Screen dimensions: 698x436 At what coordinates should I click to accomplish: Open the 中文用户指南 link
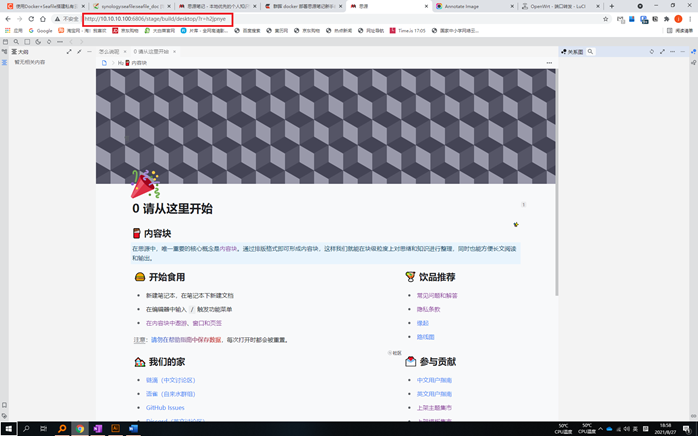434,380
